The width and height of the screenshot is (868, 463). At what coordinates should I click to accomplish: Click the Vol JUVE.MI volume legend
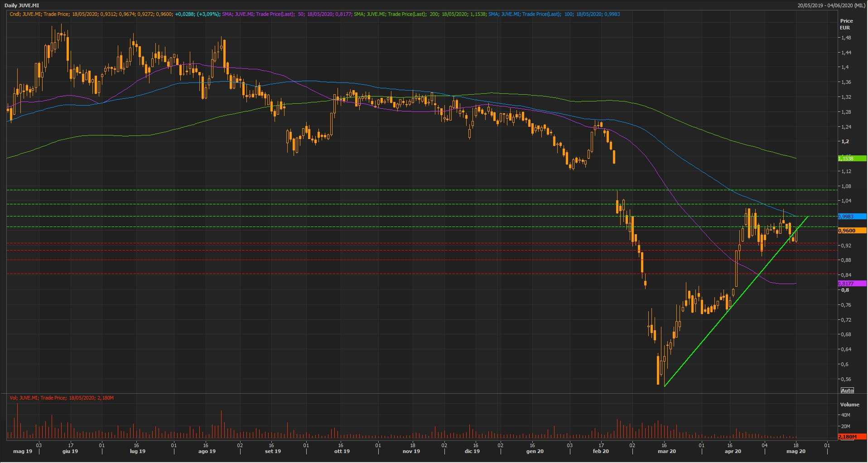(x=62, y=398)
